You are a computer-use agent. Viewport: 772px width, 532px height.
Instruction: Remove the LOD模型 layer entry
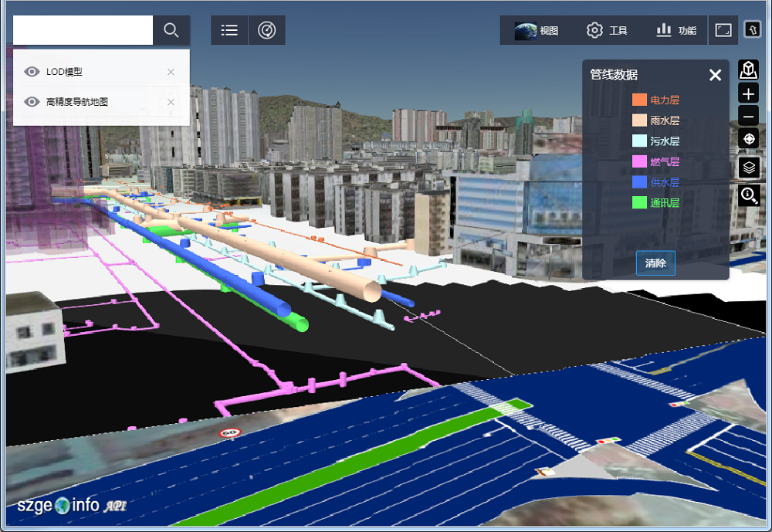[x=171, y=72]
